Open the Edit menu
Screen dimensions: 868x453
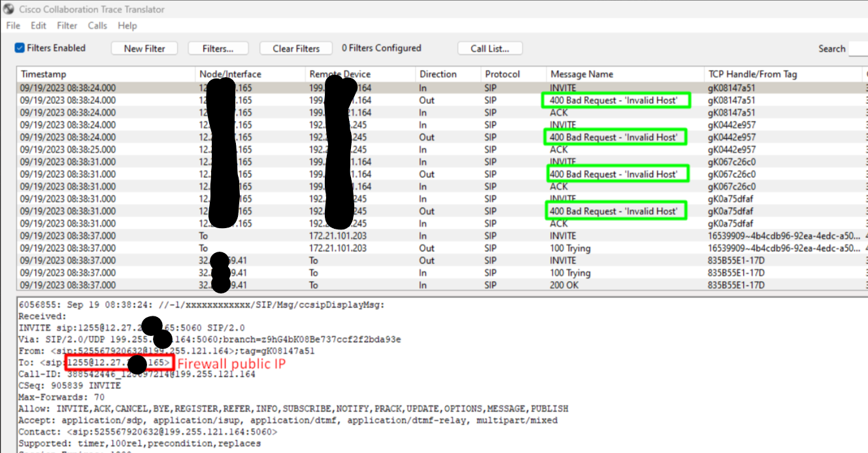coord(39,25)
